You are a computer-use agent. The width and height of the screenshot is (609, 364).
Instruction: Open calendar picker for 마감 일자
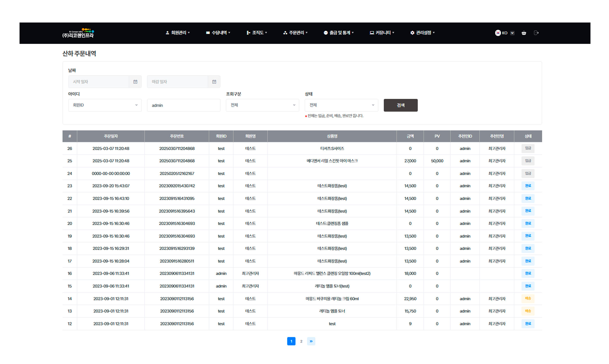[x=214, y=82]
